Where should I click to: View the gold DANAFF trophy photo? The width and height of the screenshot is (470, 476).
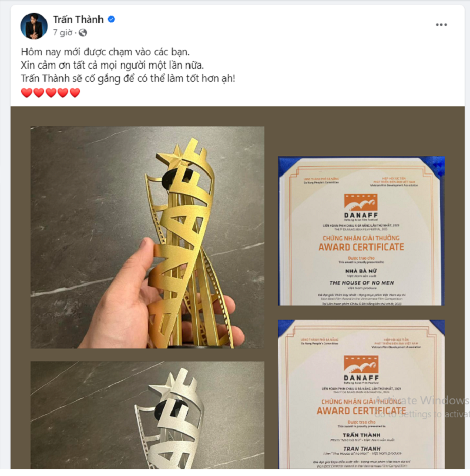pos(147,237)
